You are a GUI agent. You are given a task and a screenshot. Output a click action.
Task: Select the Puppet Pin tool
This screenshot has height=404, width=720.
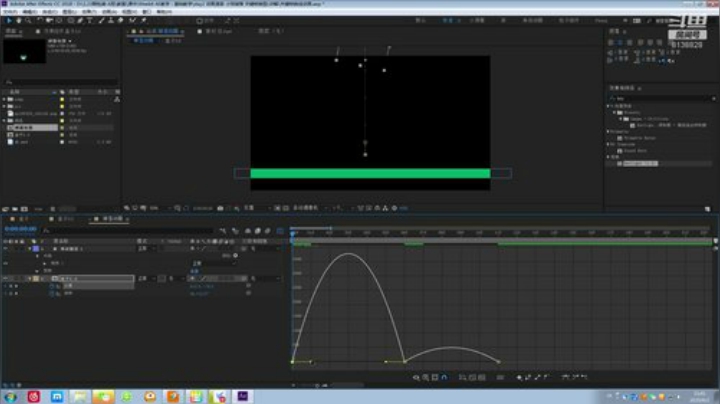pos(143,21)
